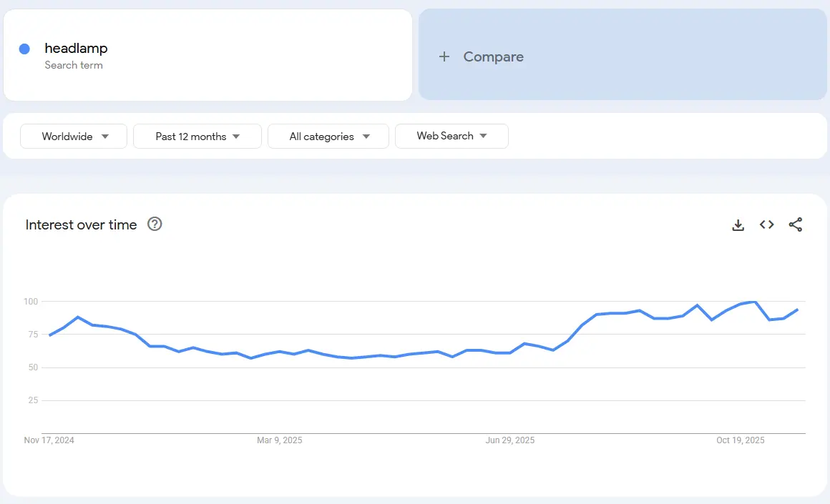This screenshot has width=830, height=504.
Task: Select the Oct 19, 2025 axis date
Action: [740, 440]
